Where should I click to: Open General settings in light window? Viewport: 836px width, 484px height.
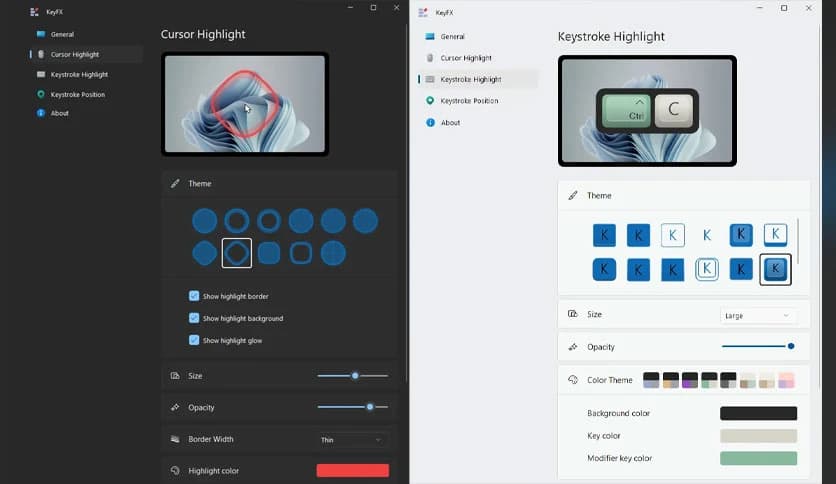pyautogui.click(x=452, y=36)
